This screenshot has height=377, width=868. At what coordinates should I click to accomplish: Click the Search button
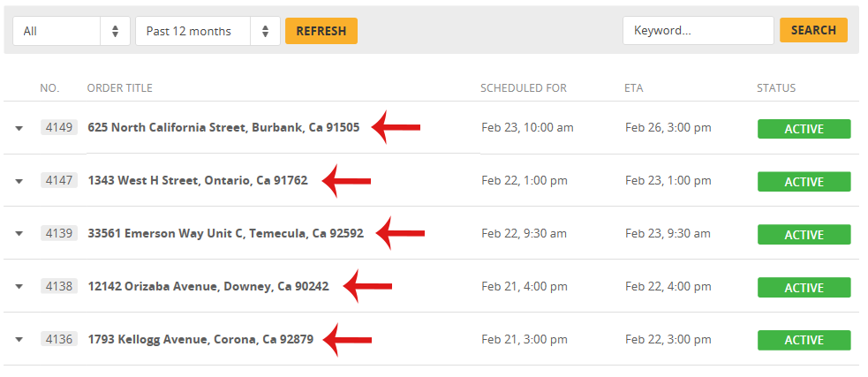coord(813,30)
